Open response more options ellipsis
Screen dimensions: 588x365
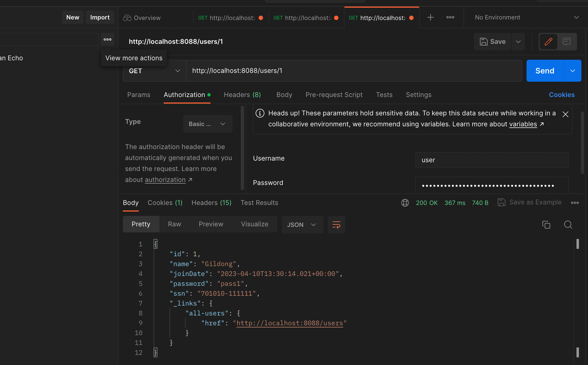575,203
